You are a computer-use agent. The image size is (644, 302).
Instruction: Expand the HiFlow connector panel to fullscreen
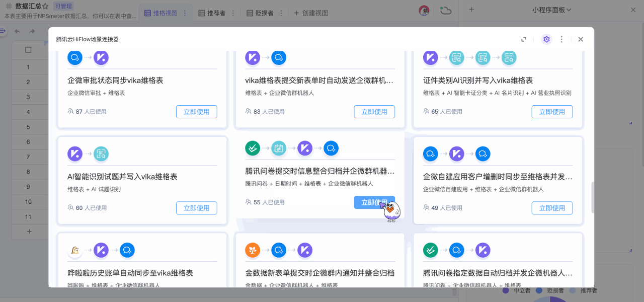524,39
